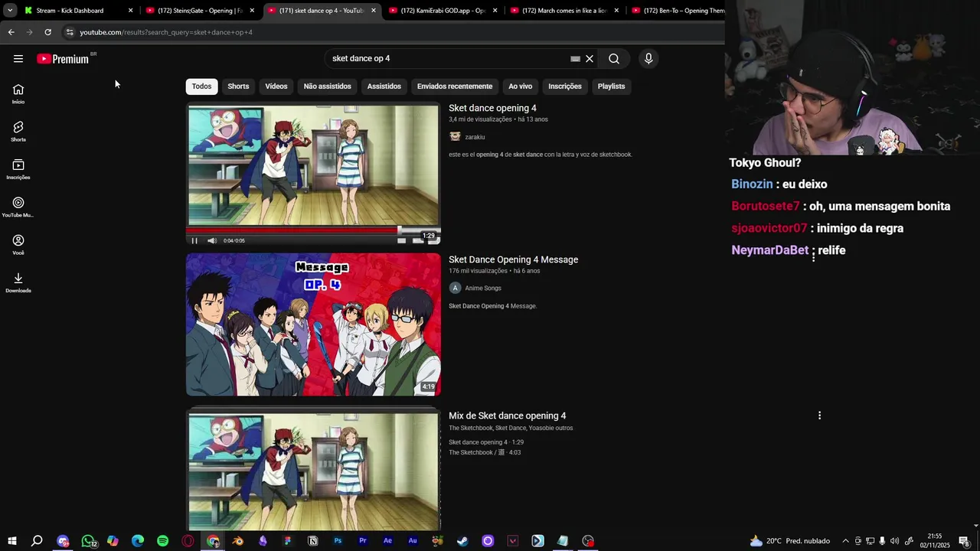This screenshot has width=980, height=551.
Task: Open the zarakiu channel
Action: click(475, 137)
